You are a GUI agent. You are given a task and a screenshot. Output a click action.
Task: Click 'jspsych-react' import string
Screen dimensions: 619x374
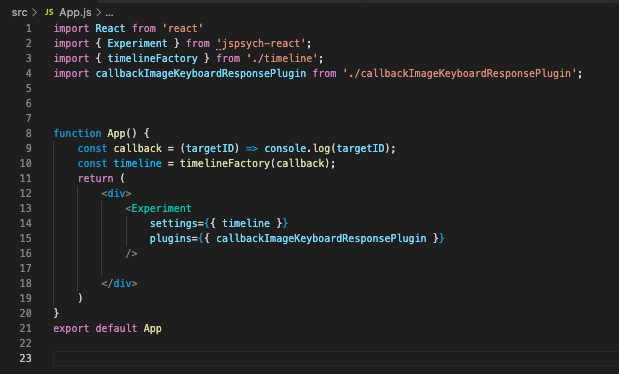click(x=261, y=43)
